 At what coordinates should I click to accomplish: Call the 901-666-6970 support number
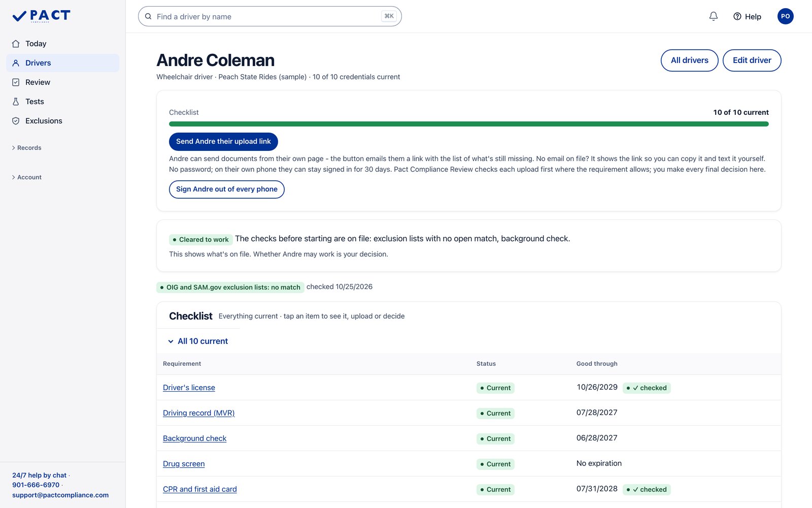point(36,485)
